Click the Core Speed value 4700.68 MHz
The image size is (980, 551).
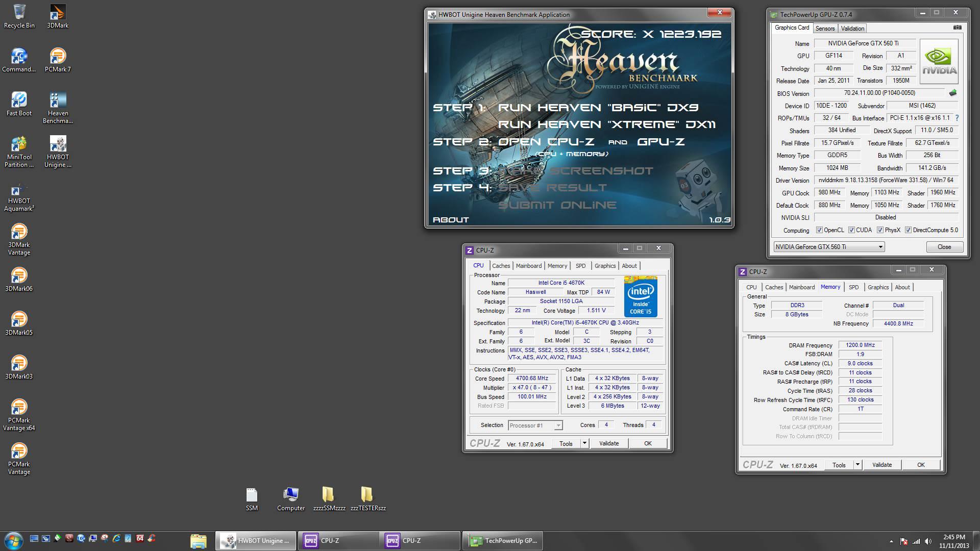[532, 379]
